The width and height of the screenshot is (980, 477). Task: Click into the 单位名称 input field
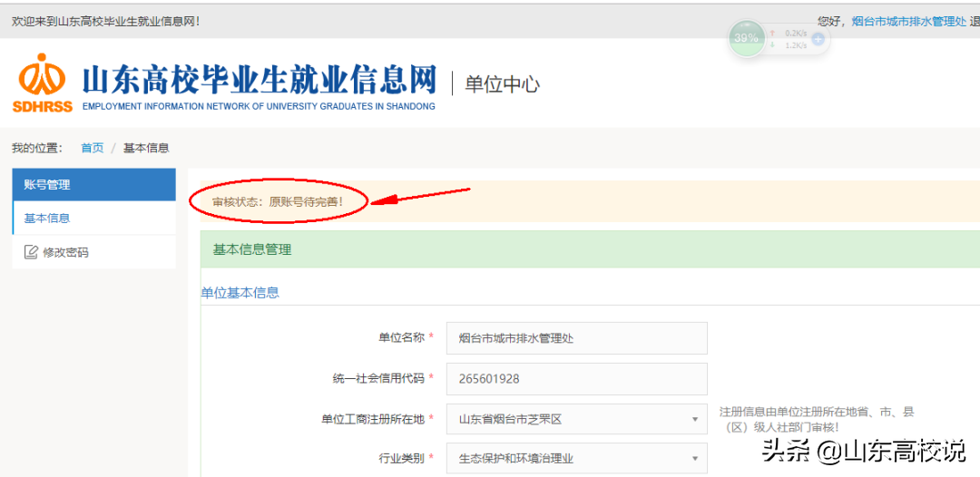pyautogui.click(x=577, y=338)
